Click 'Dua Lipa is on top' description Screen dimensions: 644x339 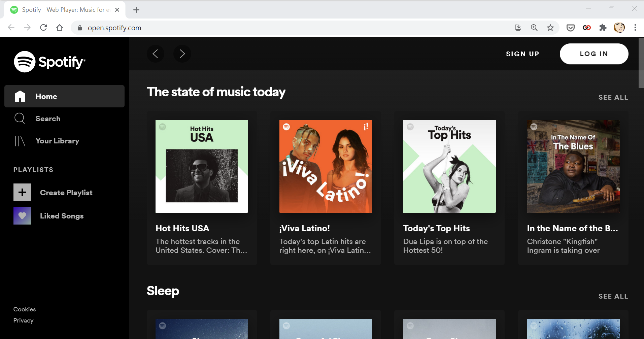pos(445,246)
